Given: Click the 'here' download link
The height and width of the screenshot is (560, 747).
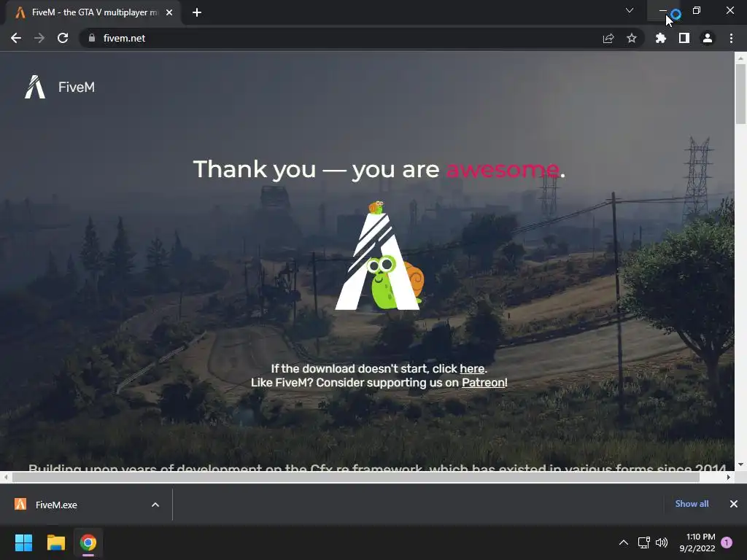Looking at the screenshot, I should (472, 368).
